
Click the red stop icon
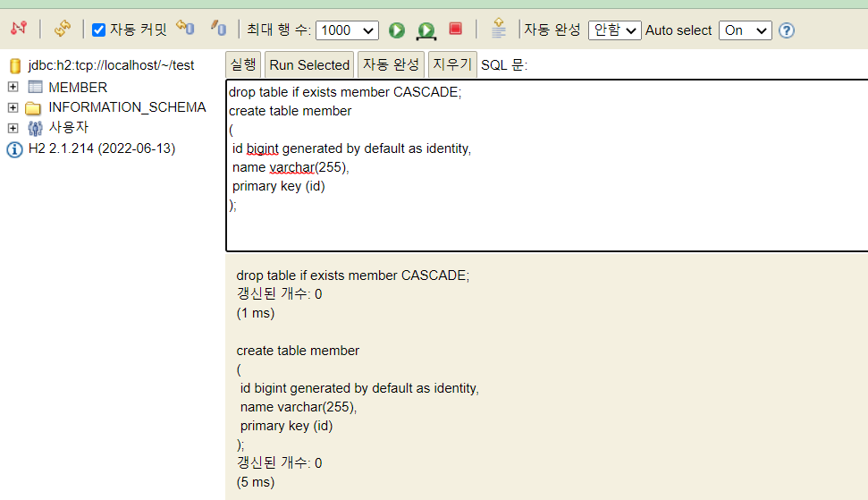pos(456,29)
